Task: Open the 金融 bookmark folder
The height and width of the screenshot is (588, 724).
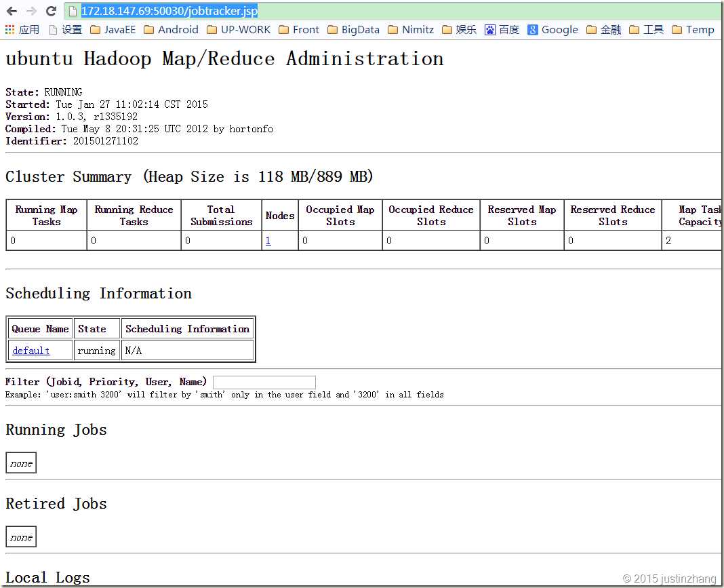Action: point(603,30)
